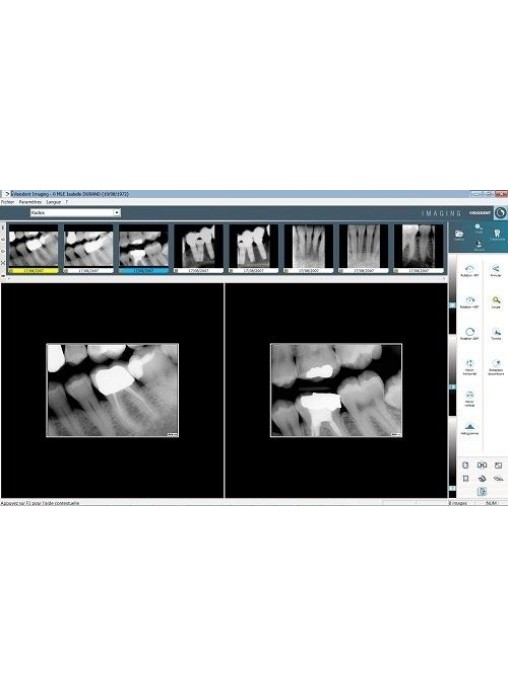
Task: Open the Histogramme tool
Action: (x=470, y=427)
